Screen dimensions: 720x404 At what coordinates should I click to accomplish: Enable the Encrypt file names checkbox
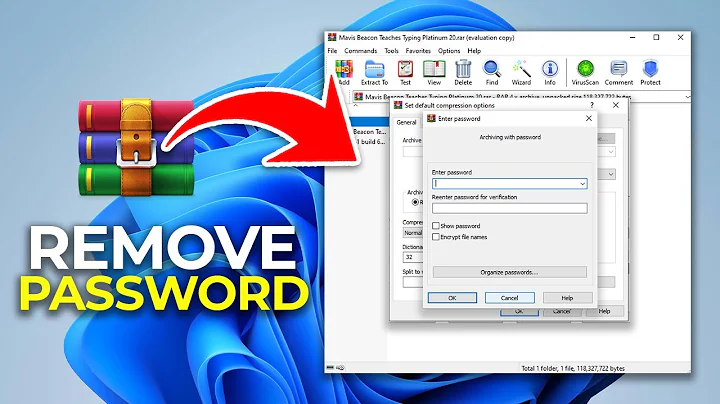(x=436, y=237)
